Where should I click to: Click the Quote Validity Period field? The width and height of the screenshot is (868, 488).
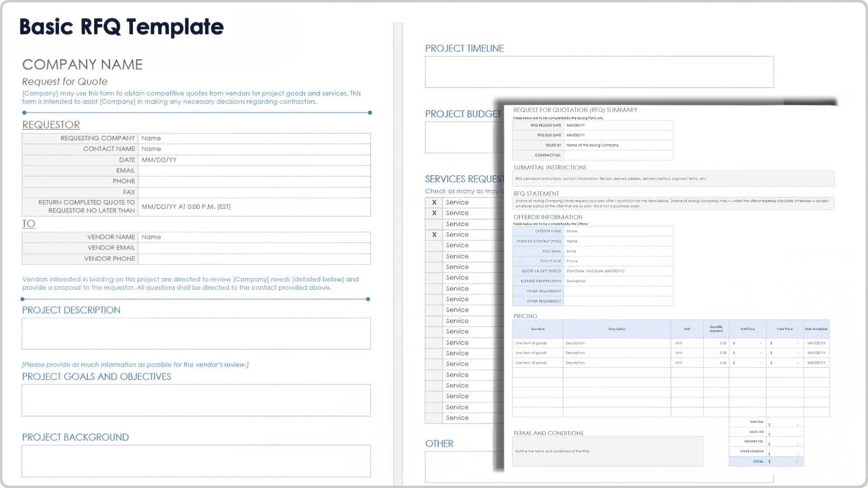point(618,271)
